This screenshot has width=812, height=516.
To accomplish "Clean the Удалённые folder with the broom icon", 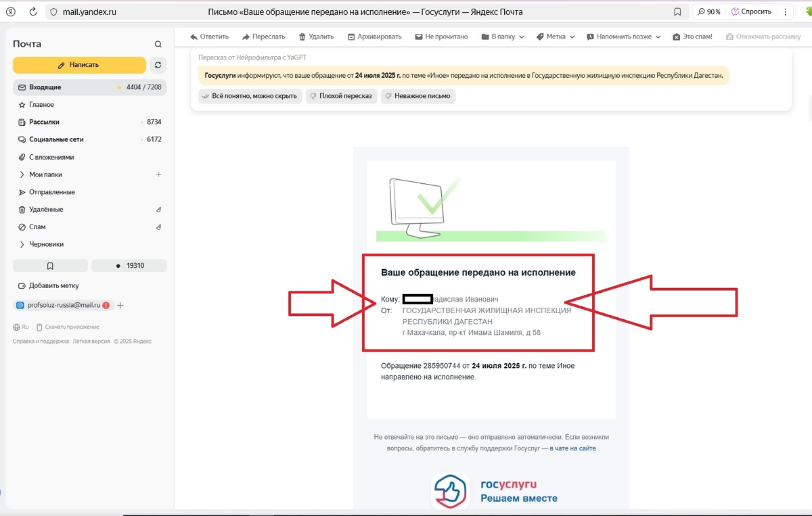I will click(x=159, y=210).
